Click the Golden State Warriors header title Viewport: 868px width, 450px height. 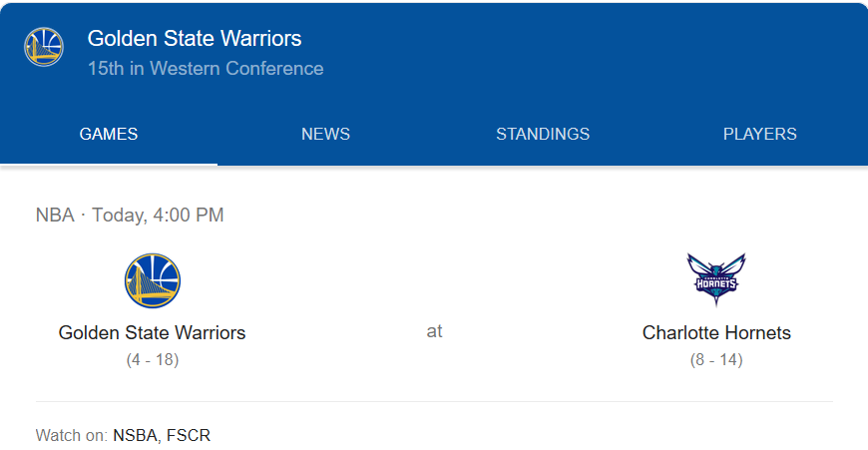click(x=195, y=39)
